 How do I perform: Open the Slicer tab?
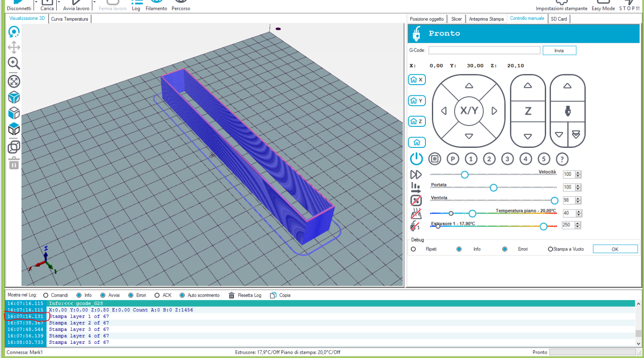(456, 19)
